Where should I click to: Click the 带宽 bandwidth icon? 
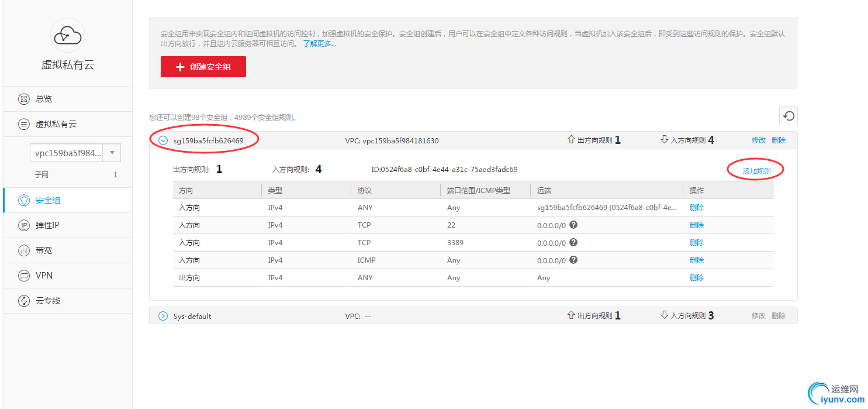[x=24, y=250]
